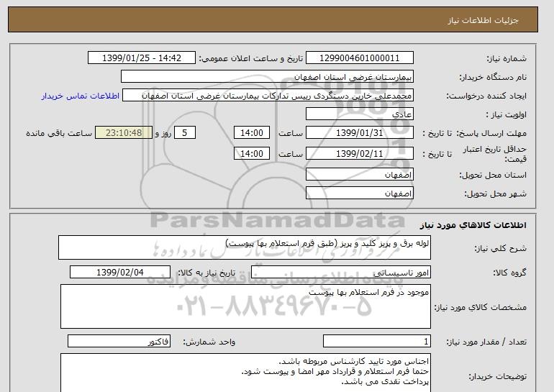Viewport: 554px width, 392px height.
Task: Click the label گروه کالا
Action: coord(510,273)
